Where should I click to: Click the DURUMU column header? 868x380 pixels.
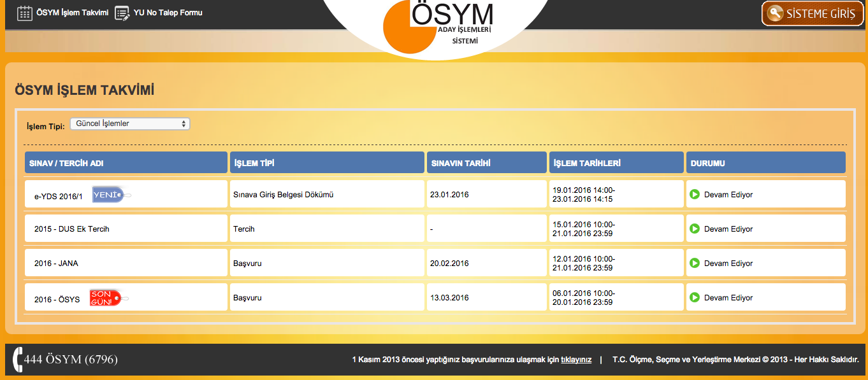pos(765,163)
